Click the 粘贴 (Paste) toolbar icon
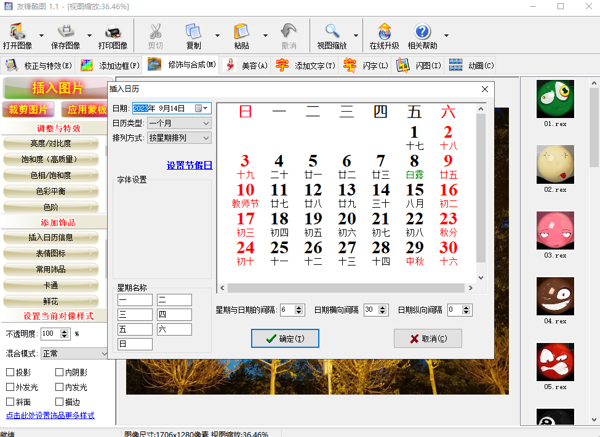 pyautogui.click(x=241, y=34)
